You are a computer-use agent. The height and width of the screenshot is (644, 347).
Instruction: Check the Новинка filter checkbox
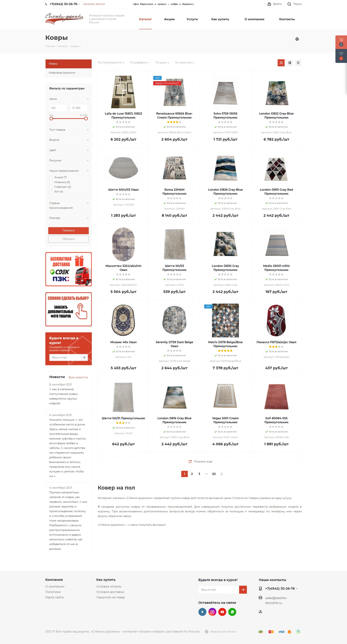tap(51, 182)
